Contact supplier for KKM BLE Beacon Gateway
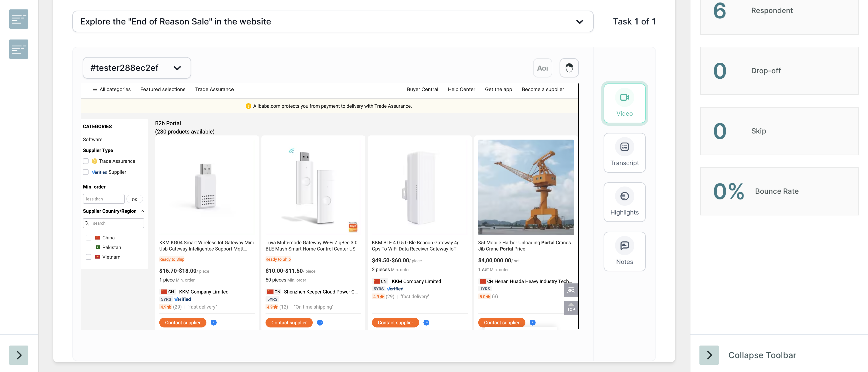868x372 pixels. click(x=395, y=323)
